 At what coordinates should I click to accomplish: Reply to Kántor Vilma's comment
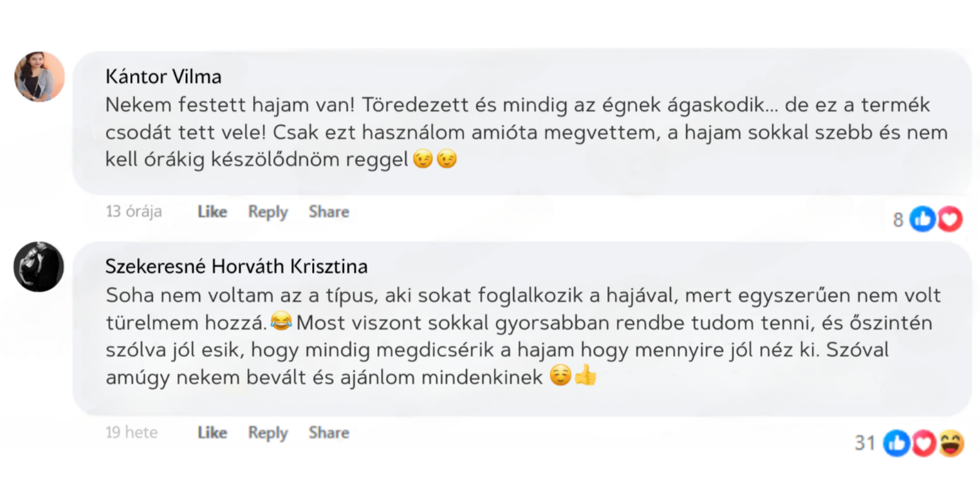click(267, 212)
